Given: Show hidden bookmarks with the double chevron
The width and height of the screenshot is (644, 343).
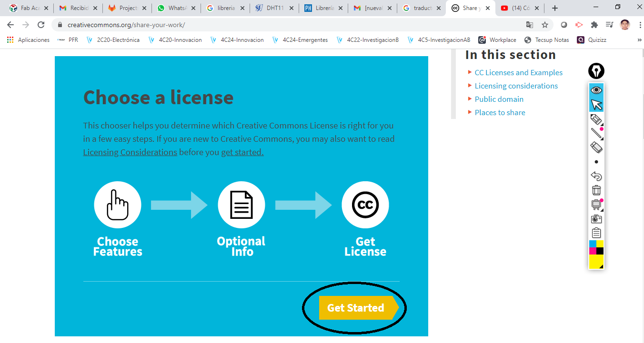Looking at the screenshot, I should [639, 40].
